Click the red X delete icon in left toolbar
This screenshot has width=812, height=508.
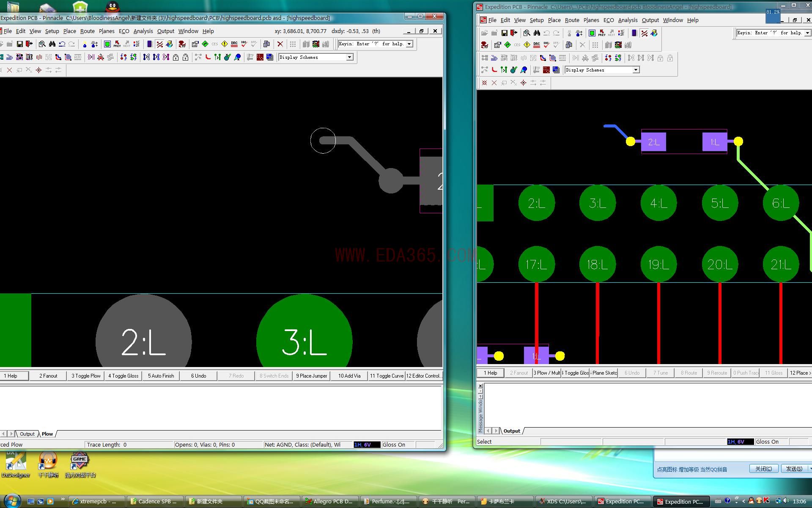point(280,44)
